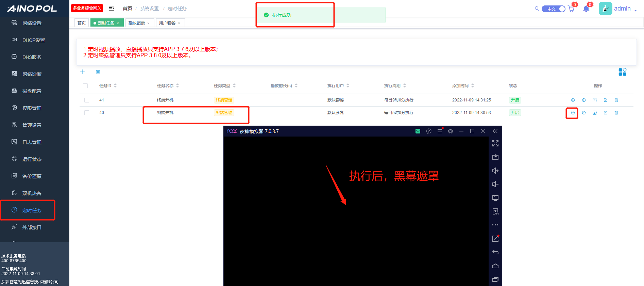Open 外部接口 in the sidebar
The image size is (644, 286).
pos(35,227)
